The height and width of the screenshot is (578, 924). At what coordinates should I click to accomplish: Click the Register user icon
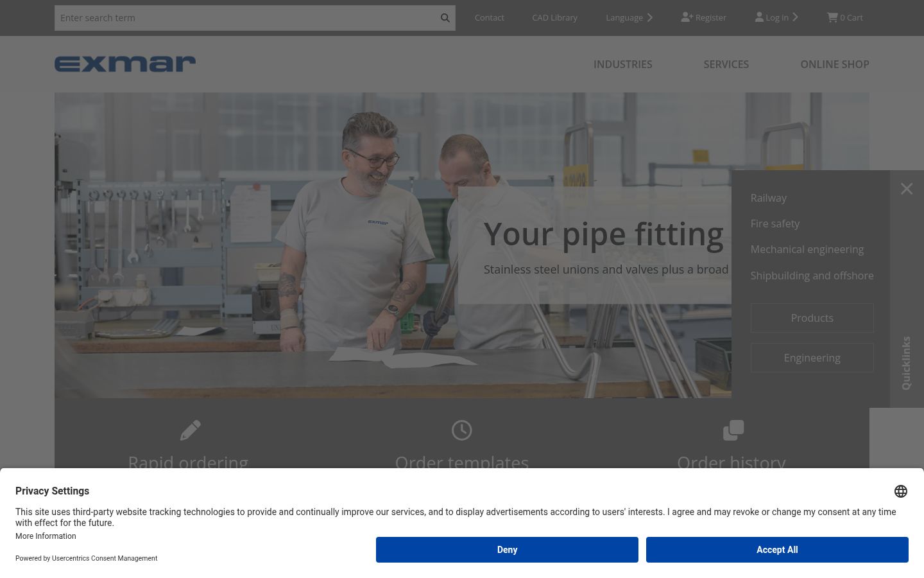pos(687,17)
